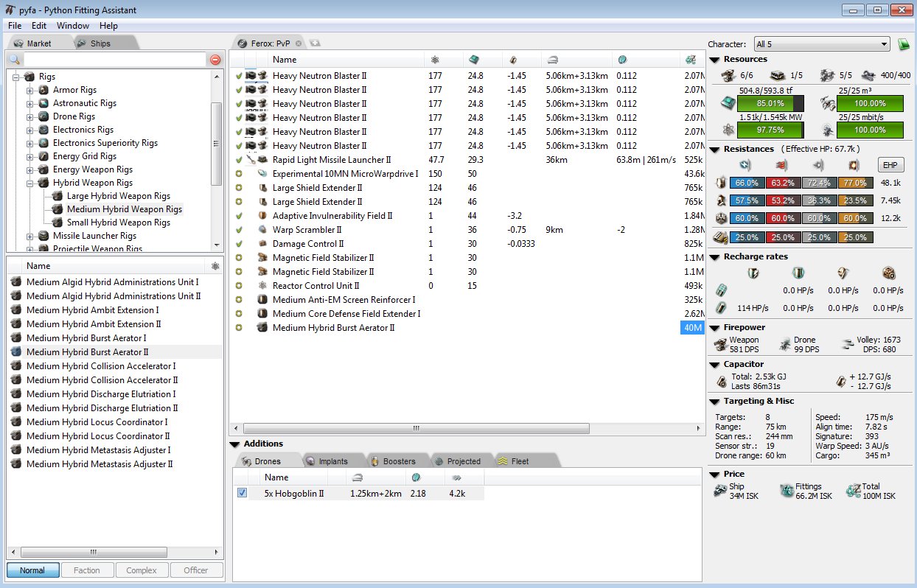This screenshot has width=917, height=588.
Task: Toggle state of Damage Control II
Action: 239,244
